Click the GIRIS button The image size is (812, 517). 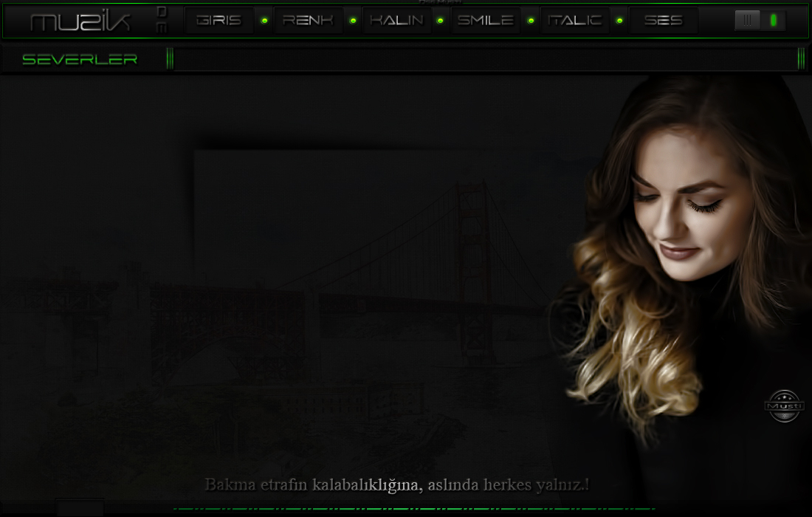219,20
